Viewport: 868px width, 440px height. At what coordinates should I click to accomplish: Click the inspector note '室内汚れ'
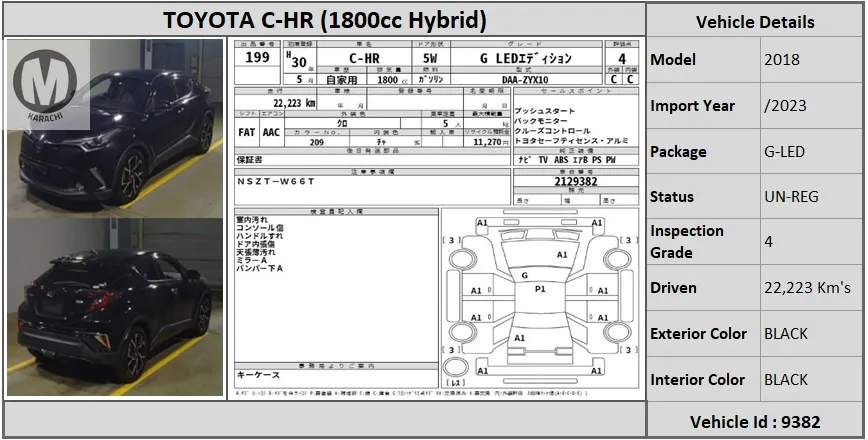click(x=251, y=220)
